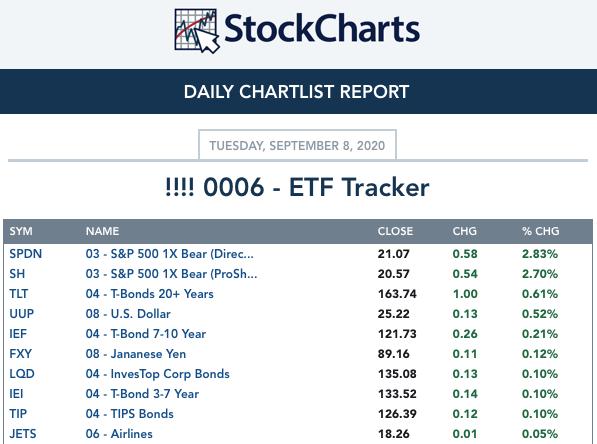Select the LQD ticker symbol
Viewport: 597px width, 444px height.
pyautogui.click(x=22, y=374)
